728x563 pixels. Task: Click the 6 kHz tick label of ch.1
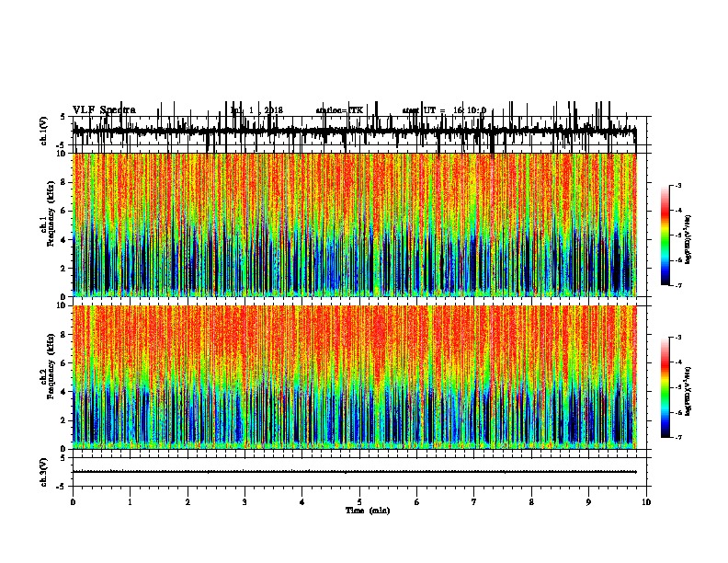click(x=64, y=211)
